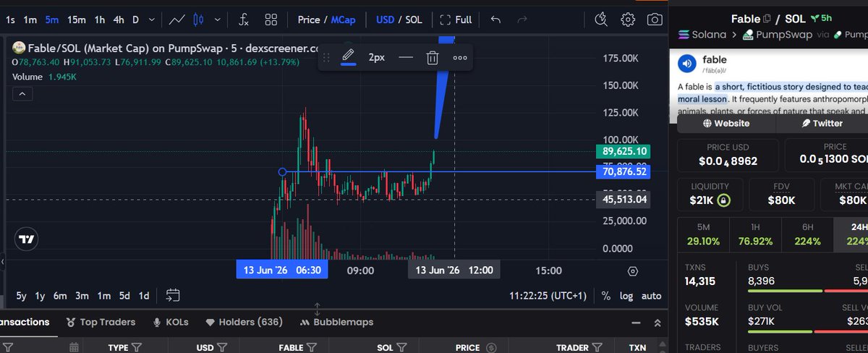Open the line style selector

[406, 57]
